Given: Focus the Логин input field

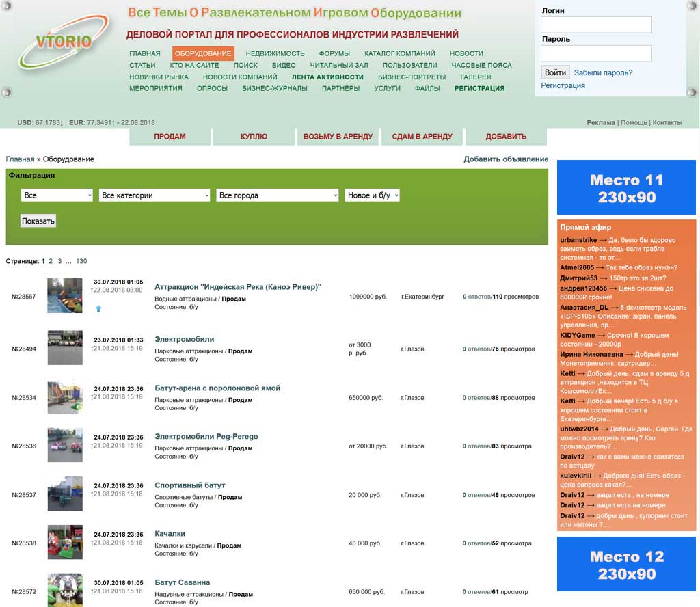Looking at the screenshot, I should 596,25.
